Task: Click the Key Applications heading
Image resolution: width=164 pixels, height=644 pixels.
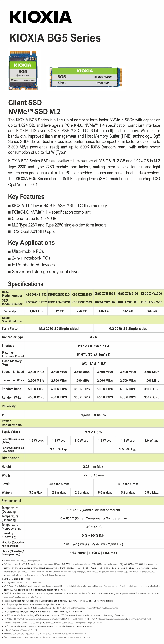Action: point(31,243)
